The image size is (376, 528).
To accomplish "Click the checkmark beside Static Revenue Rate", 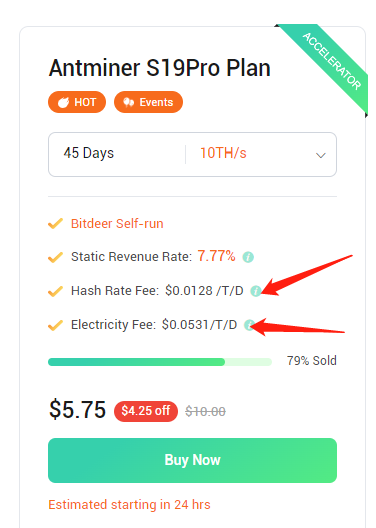I will pos(55,257).
